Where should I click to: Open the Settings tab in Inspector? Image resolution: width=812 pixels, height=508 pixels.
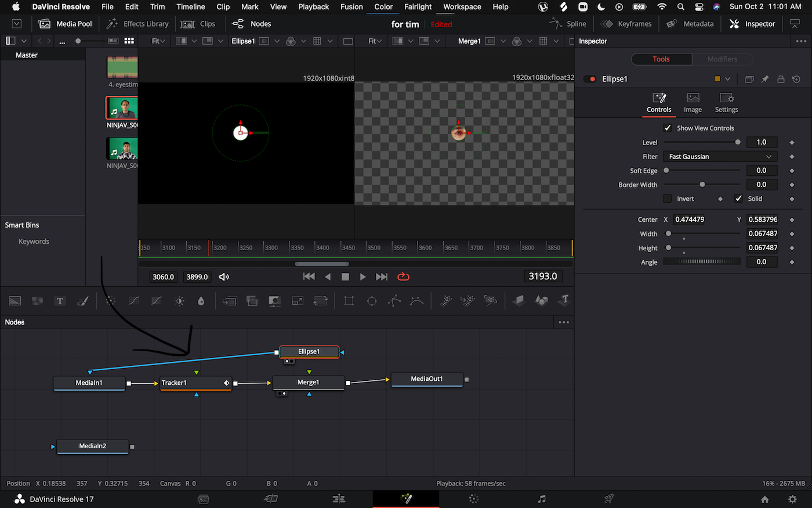click(726, 103)
